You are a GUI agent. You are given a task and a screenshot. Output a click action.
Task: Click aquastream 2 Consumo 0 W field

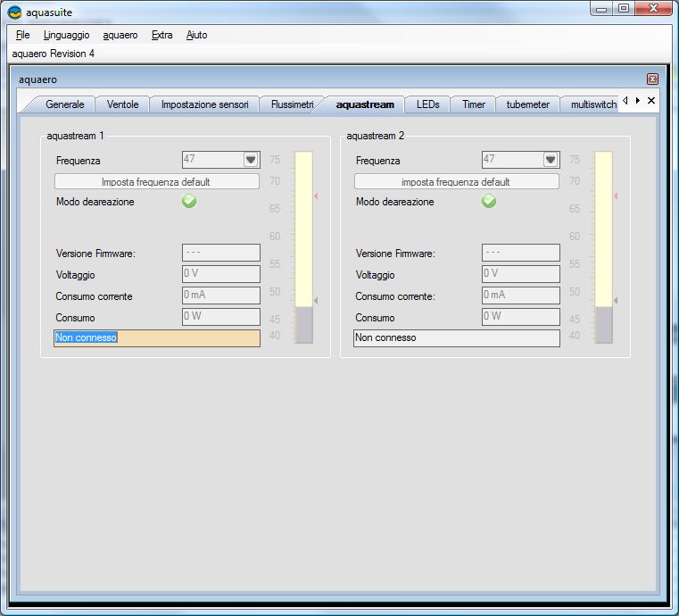coord(520,317)
